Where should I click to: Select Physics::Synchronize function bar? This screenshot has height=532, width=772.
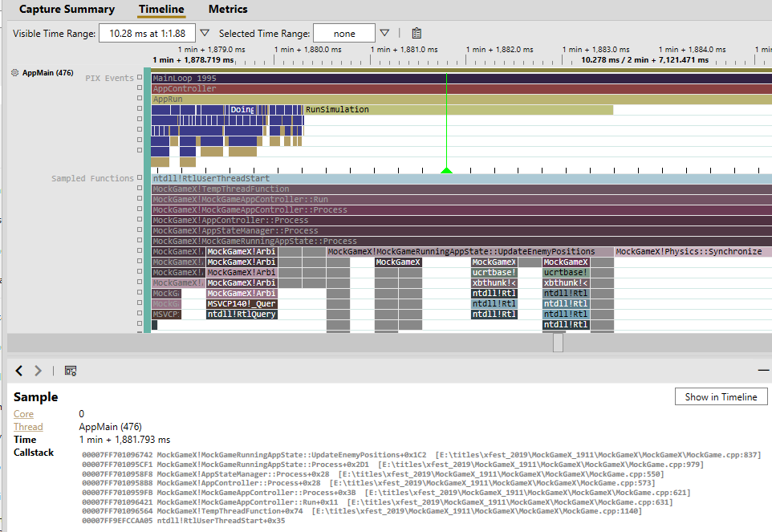click(693, 251)
